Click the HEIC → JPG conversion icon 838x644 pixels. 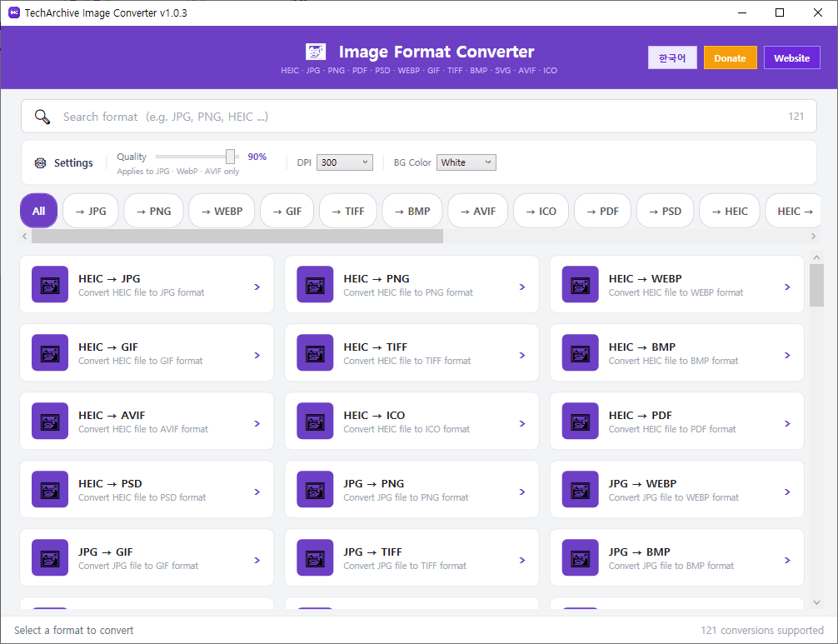coord(49,285)
